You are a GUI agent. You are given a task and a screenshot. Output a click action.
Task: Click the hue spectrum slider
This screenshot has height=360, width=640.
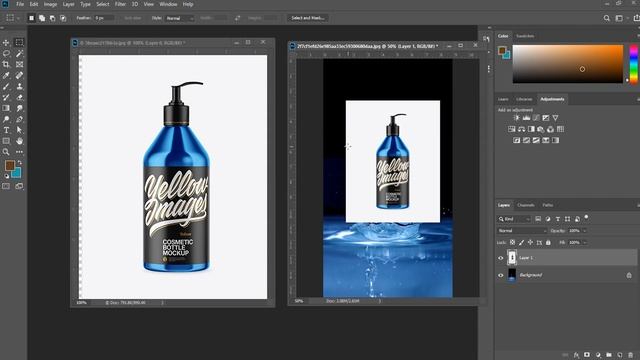coord(634,64)
